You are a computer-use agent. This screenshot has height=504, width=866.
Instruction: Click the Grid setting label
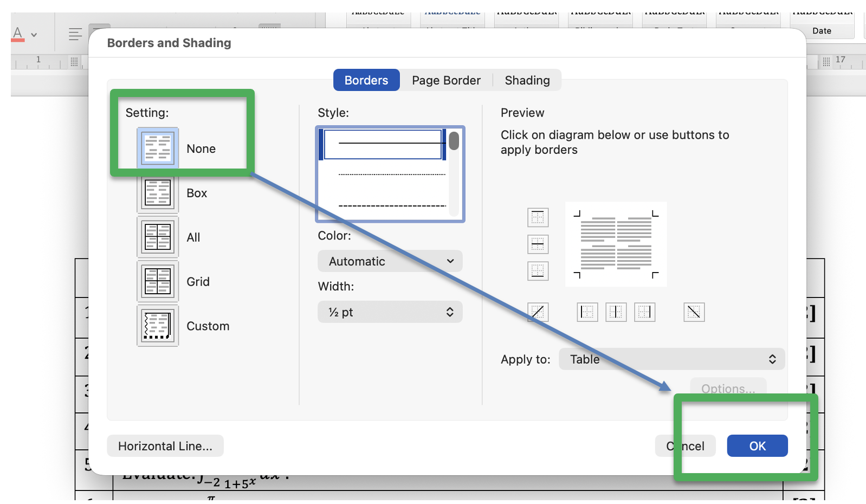coord(198,282)
